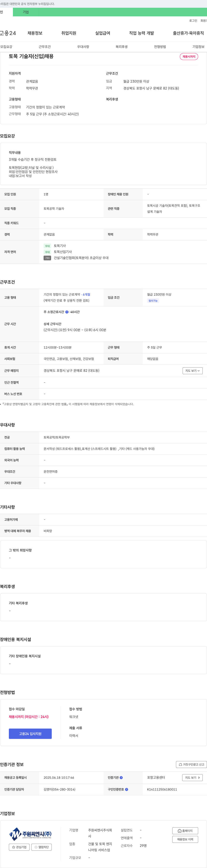Select 국민연금, 고용보험, 산재보험, 건강보험 text

pos(69,359)
